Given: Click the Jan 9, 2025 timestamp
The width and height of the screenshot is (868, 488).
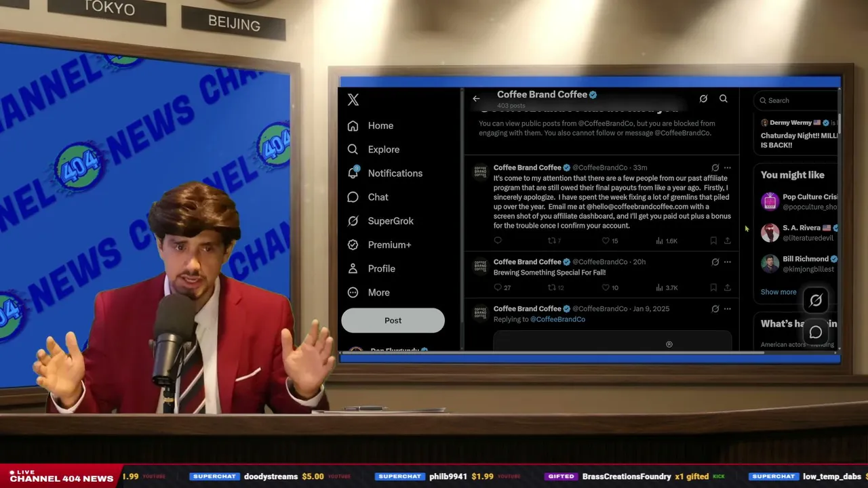Looking at the screenshot, I should 651,308.
